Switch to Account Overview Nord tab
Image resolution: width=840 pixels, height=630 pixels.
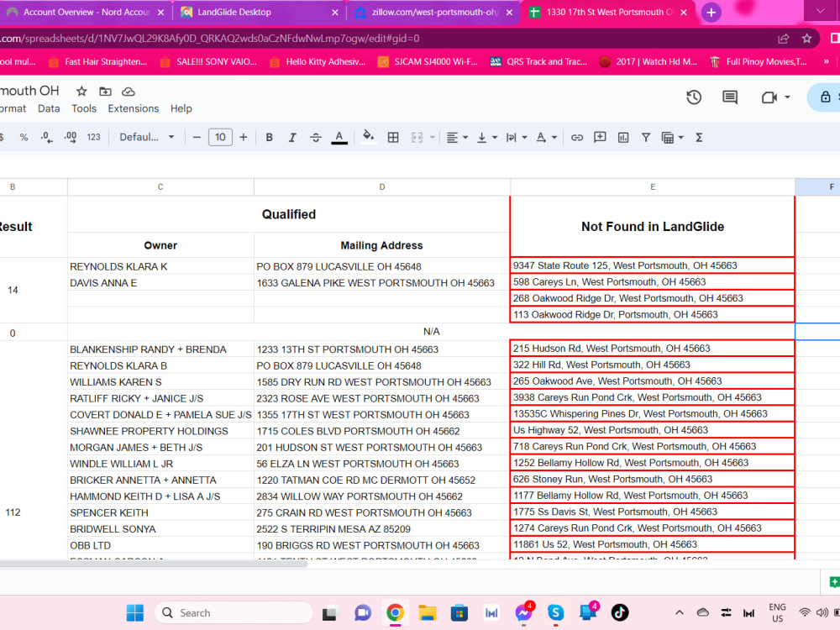click(x=86, y=13)
